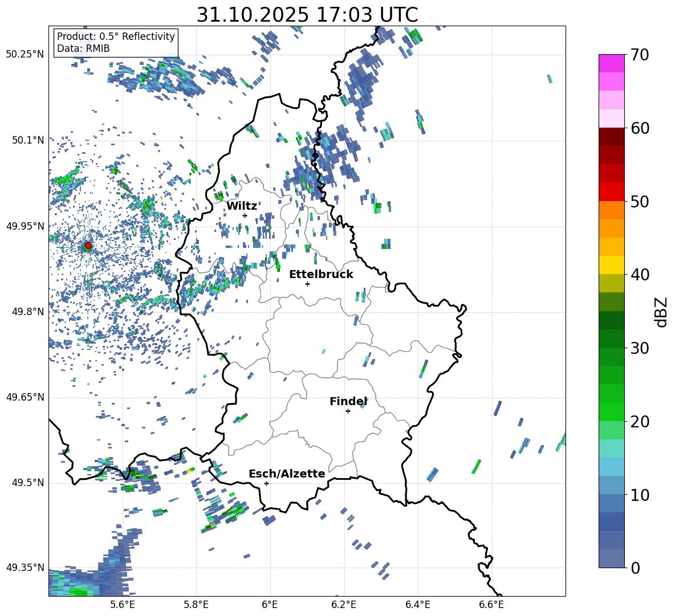Click the 40 tick on colorbar

click(x=640, y=275)
